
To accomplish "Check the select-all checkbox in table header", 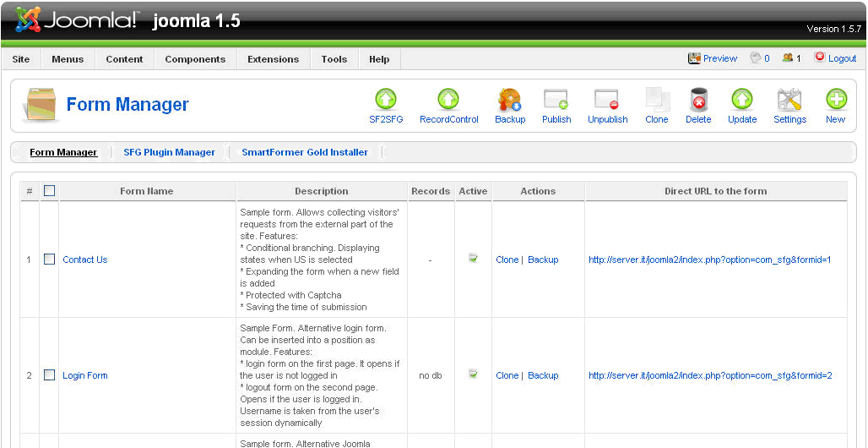I will pyautogui.click(x=49, y=191).
